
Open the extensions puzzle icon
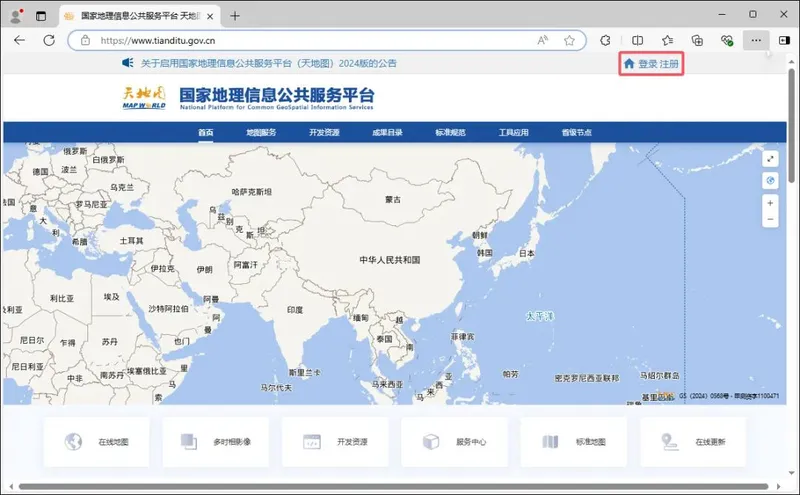[606, 40]
